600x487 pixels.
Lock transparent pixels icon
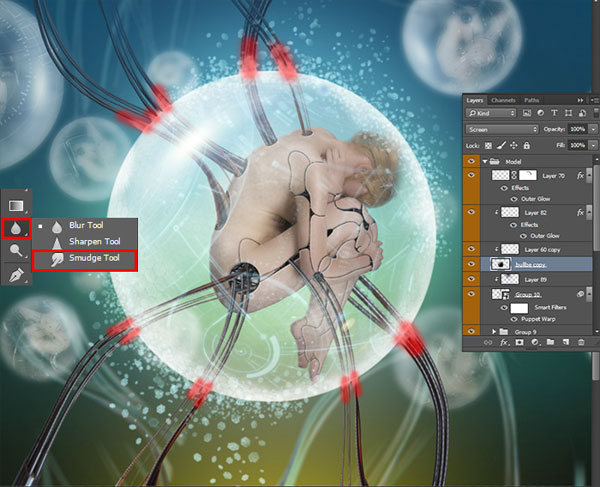point(488,146)
